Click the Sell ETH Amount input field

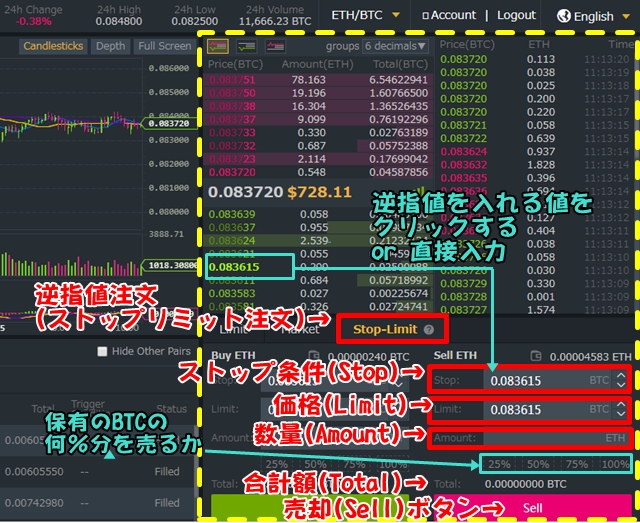pos(557,438)
